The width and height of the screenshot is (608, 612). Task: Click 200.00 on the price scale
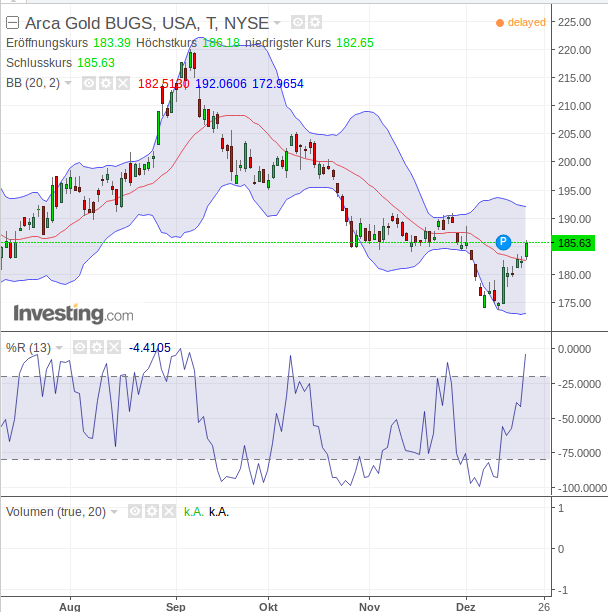click(574, 162)
